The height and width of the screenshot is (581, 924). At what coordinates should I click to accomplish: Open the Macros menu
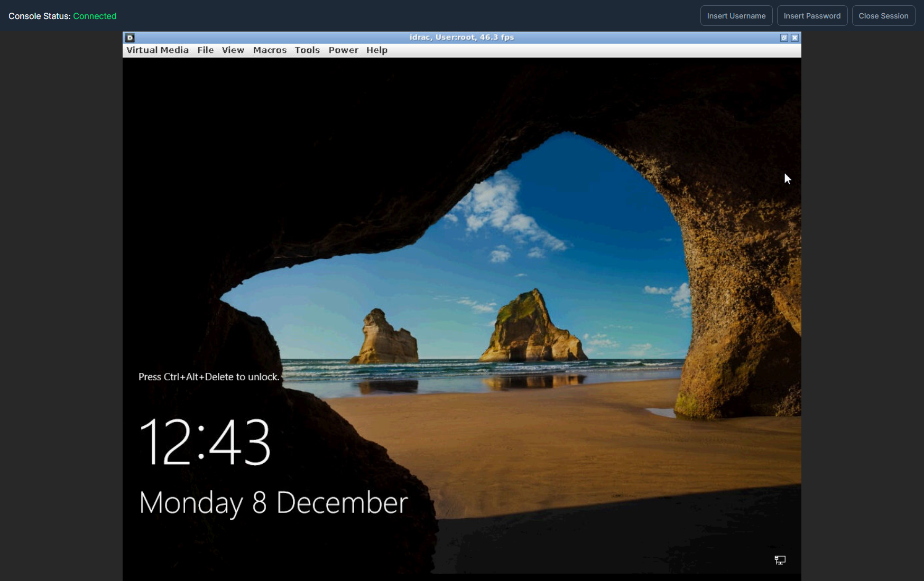tap(270, 50)
